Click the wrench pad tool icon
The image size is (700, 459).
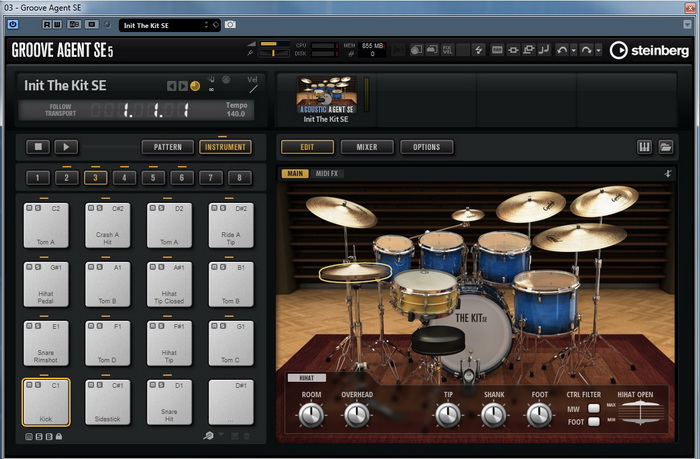point(208,436)
